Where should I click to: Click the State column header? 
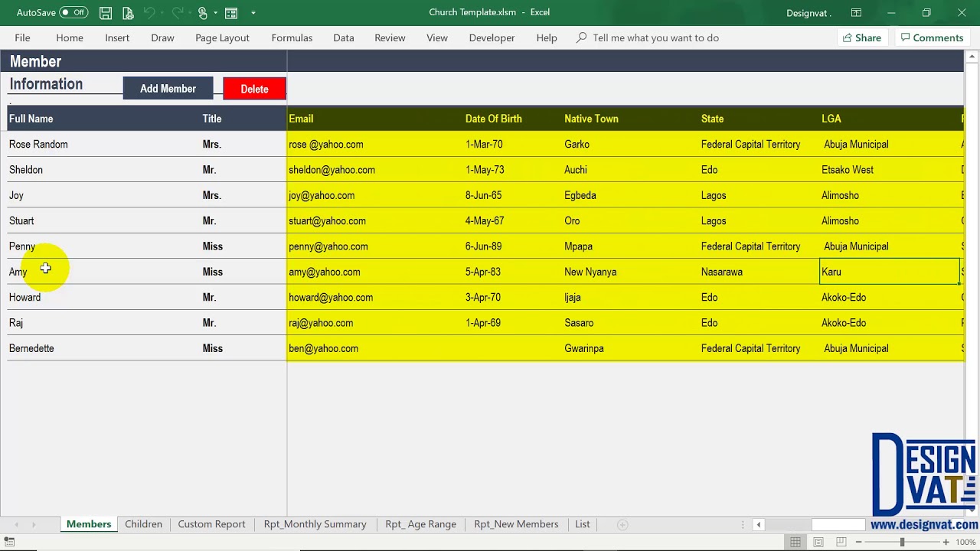coord(712,119)
